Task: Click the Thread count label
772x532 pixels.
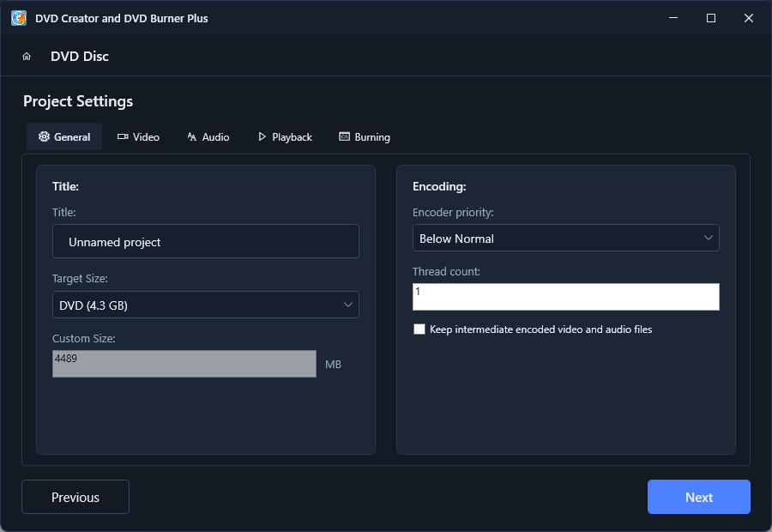Action: tap(446, 271)
